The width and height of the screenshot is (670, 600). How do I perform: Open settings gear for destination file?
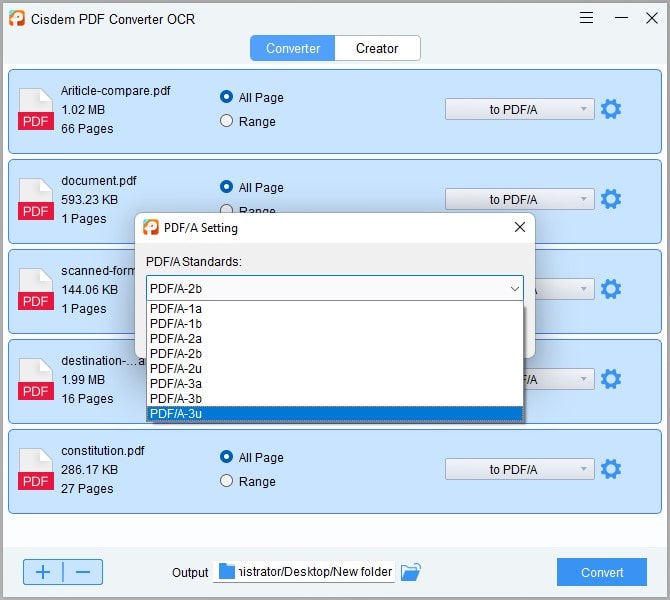[x=611, y=379]
